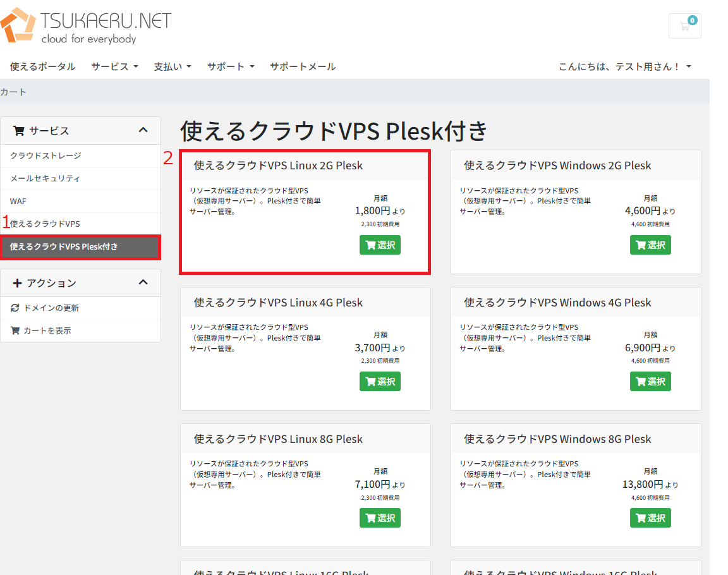Click the 使えるクラウドVPS Linux 8G Plesk title
The image size is (728, 575).
(278, 439)
